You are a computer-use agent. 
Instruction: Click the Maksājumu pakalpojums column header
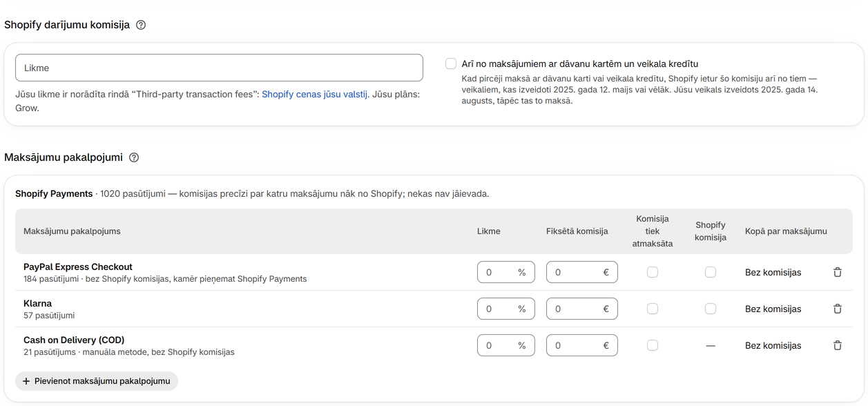coord(72,231)
